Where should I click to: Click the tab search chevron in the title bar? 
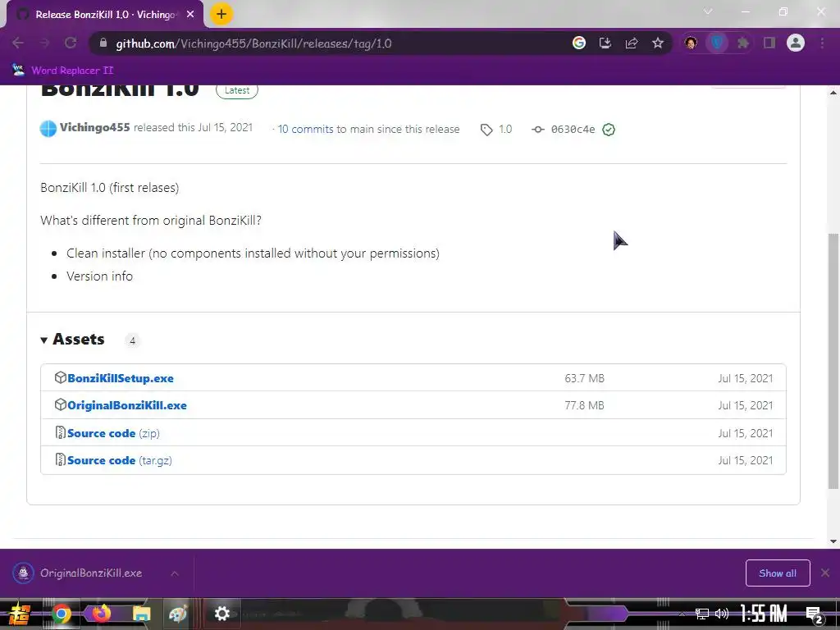tap(708, 11)
